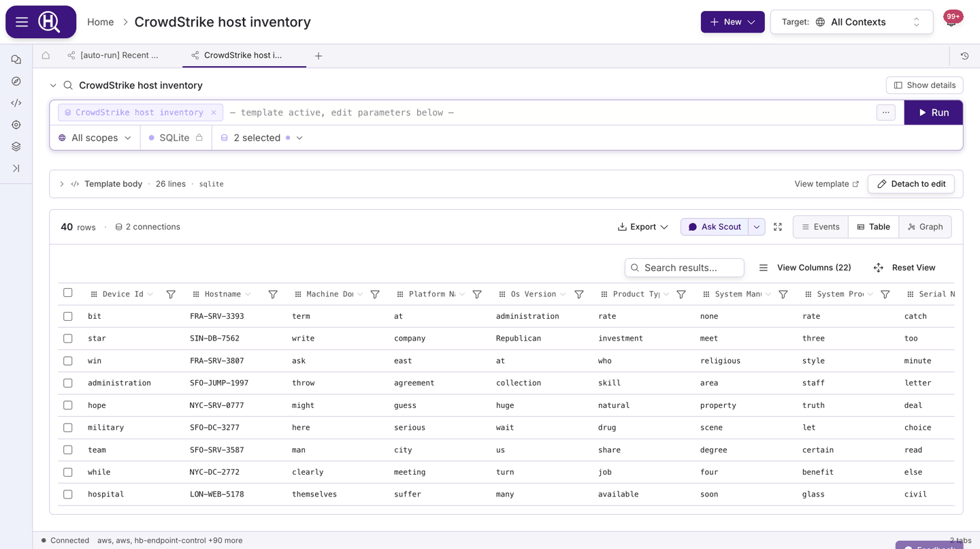The width and height of the screenshot is (980, 549).
Task: Filter the Hostname column
Action: tap(273, 294)
